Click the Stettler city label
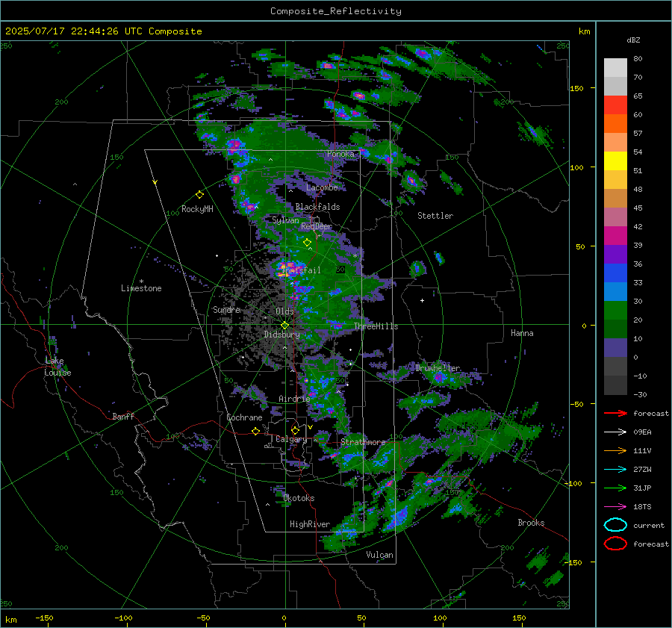 [x=435, y=216]
